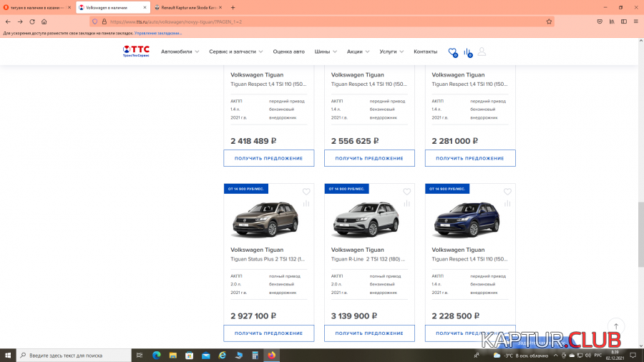This screenshot has width=644, height=362.
Task: Open comparison bars icon in site header
Action: point(468,52)
